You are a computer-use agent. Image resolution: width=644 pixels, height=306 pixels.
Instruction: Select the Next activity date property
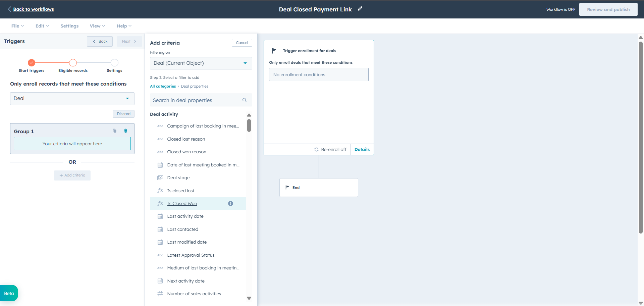pyautogui.click(x=198, y=281)
